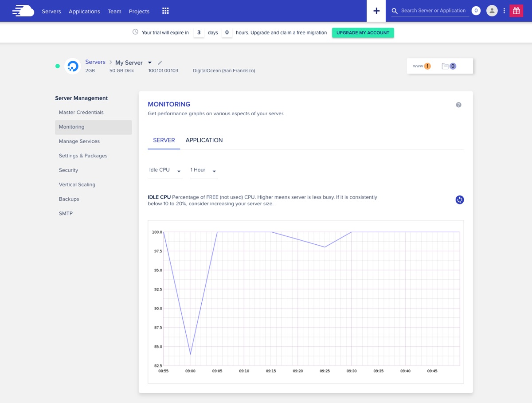
Task: Open Settings & Packages in sidebar
Action: click(x=83, y=156)
